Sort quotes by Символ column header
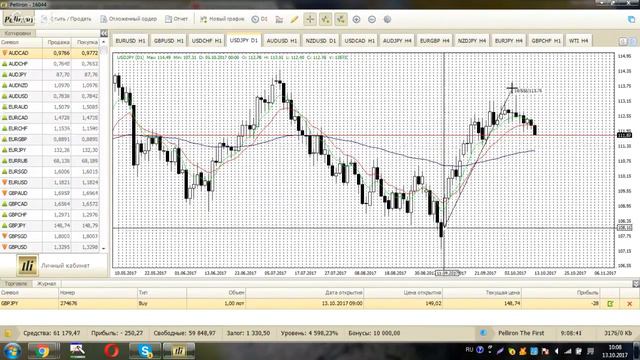The image size is (640, 360). point(21,42)
